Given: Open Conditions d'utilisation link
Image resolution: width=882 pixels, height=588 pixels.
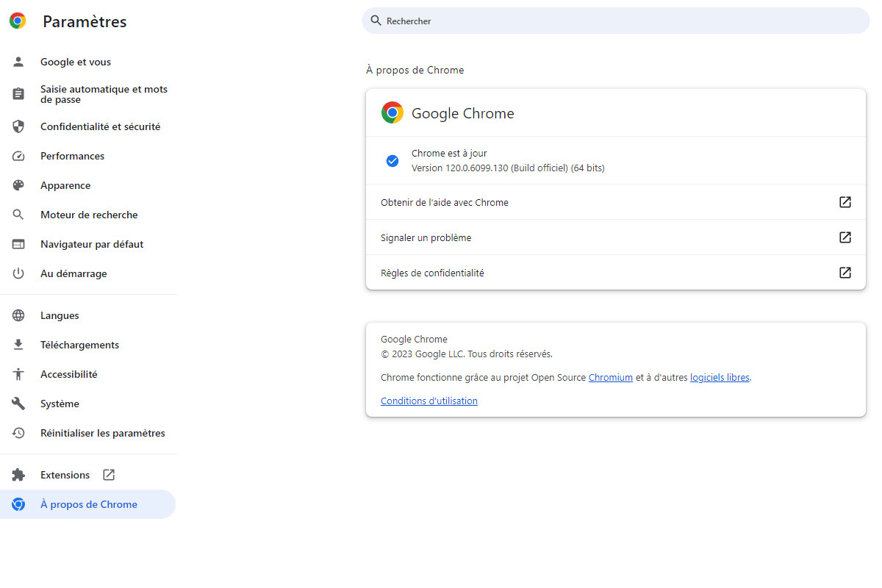Looking at the screenshot, I should (x=429, y=401).
